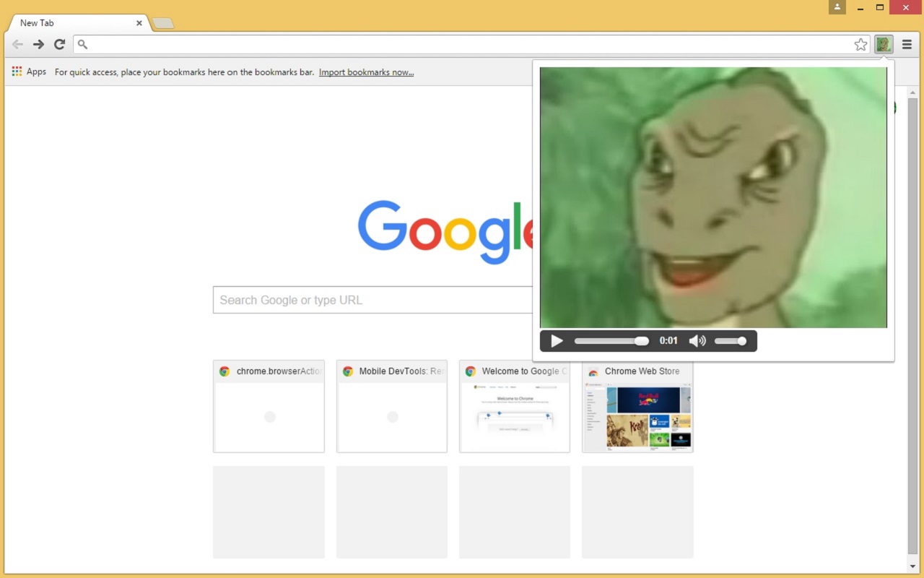924x578 pixels.
Task: Click the dinosaur video frame
Action: click(713, 197)
